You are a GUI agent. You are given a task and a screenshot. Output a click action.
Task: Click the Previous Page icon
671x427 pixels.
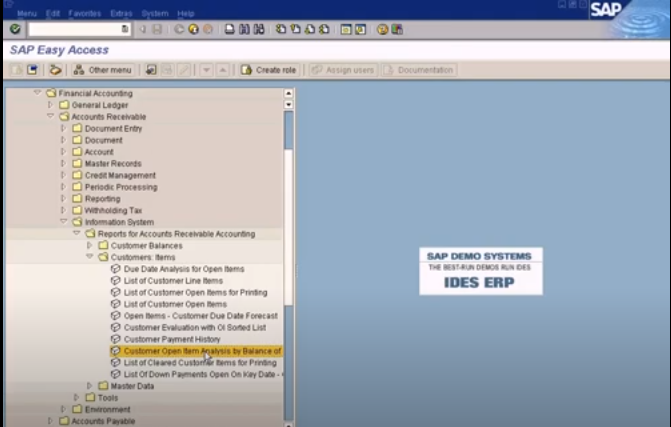click(295, 29)
